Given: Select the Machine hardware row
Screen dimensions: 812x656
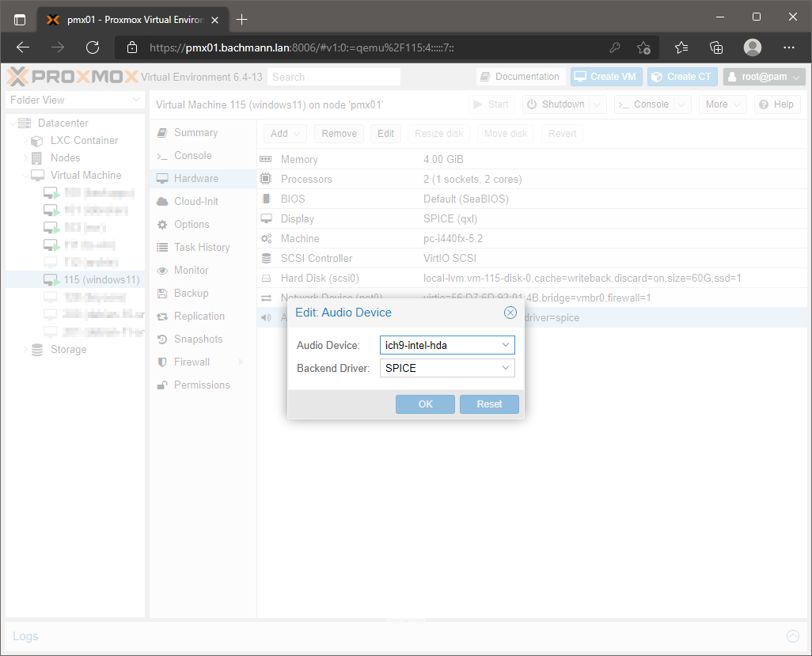Looking at the screenshot, I should (532, 239).
